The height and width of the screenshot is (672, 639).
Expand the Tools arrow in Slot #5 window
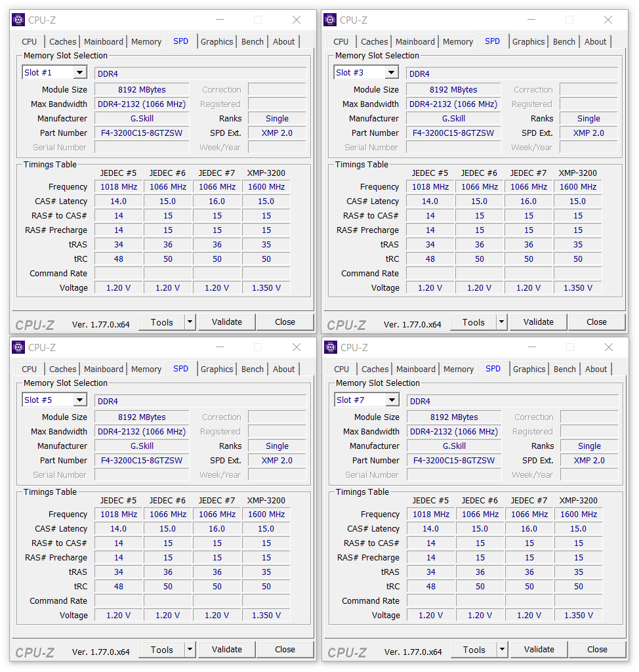[190, 649]
